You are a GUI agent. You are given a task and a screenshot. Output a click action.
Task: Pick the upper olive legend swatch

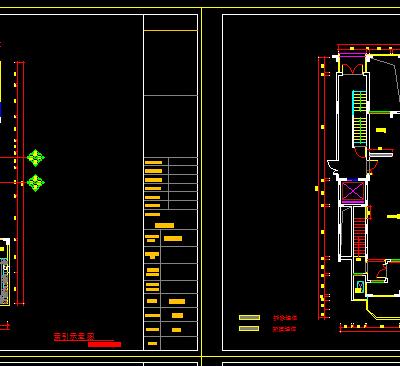pos(249,318)
